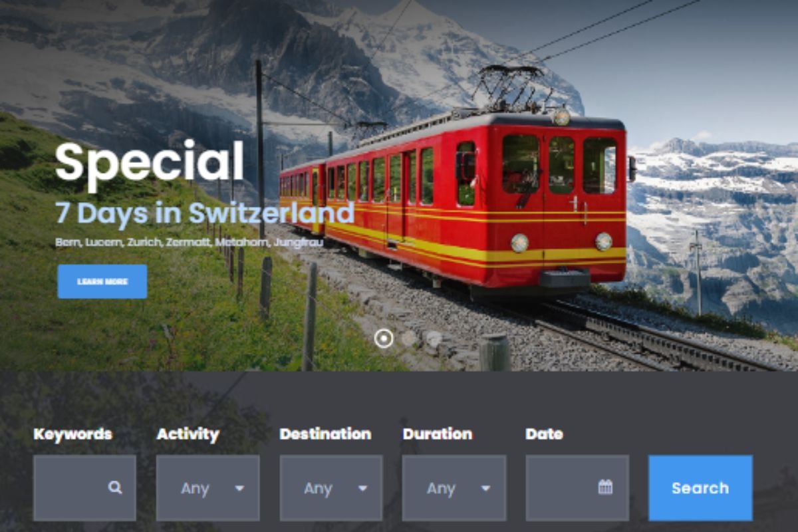Switch to the third slide indicator dot

[x=433, y=338]
